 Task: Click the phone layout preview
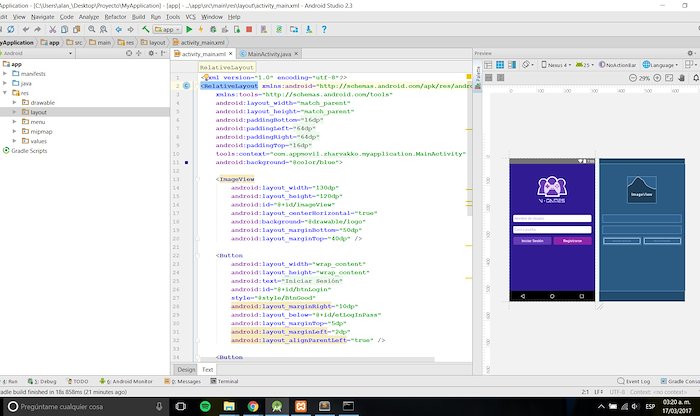552,229
